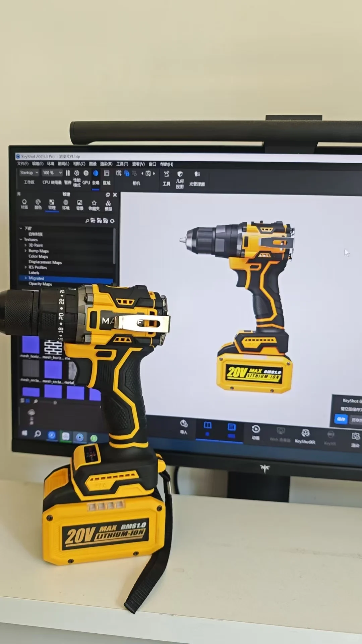Go to the next camera arrow

pos(154,173)
